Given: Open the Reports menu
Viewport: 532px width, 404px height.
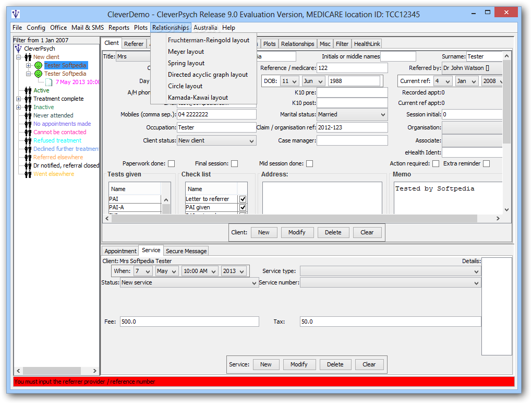Looking at the screenshot, I should pyautogui.click(x=119, y=28).
